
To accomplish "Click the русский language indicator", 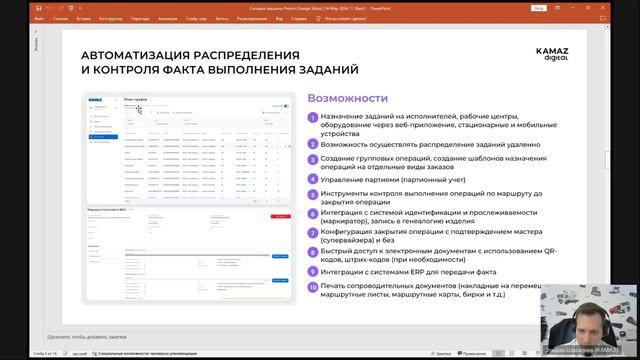I will (x=80, y=353).
